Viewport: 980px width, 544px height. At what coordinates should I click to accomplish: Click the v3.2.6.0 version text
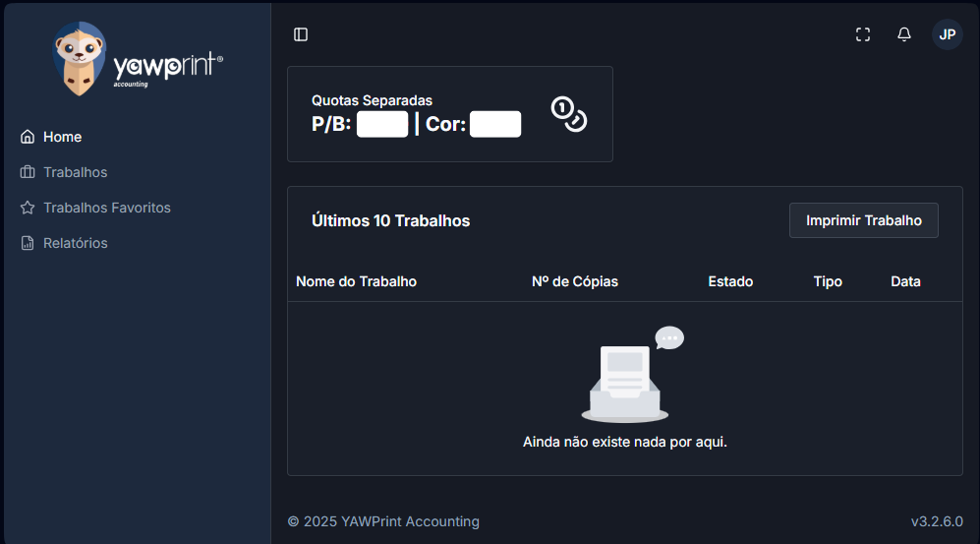click(x=936, y=521)
